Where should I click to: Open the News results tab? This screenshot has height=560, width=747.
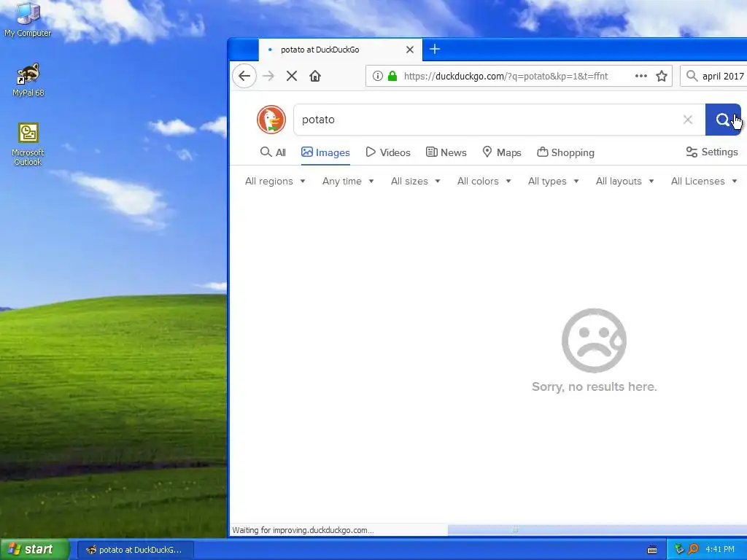click(x=446, y=152)
